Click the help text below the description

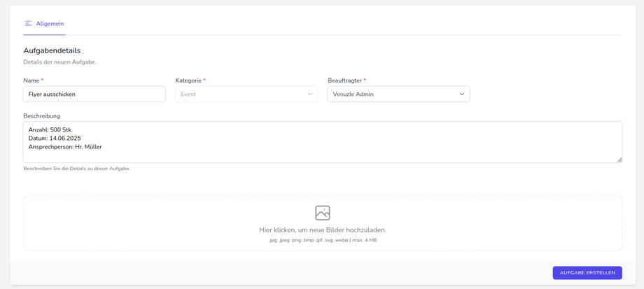[76, 169]
